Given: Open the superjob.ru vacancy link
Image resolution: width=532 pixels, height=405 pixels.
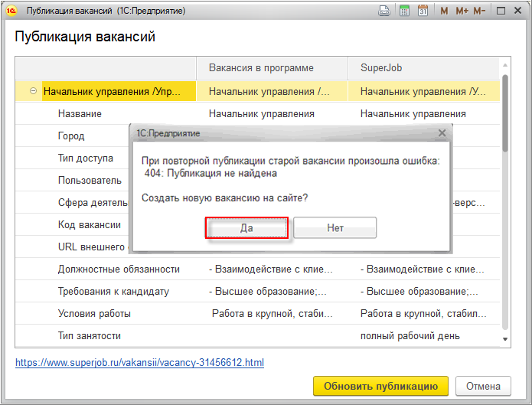Looking at the screenshot, I should [x=139, y=362].
